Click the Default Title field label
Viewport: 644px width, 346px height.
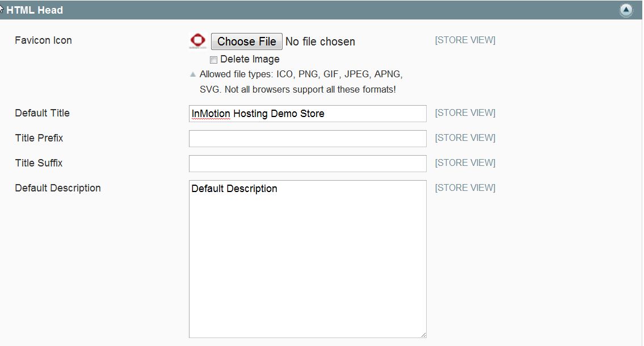[42, 113]
